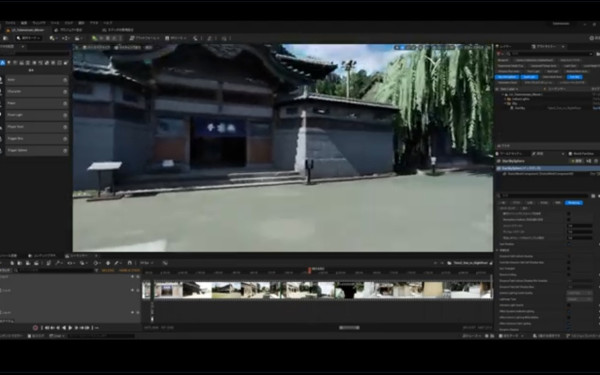Image resolution: width=600 pixels, height=375 pixels.
Task: Jump to sequence end in Sequencer transport
Action: point(87,328)
